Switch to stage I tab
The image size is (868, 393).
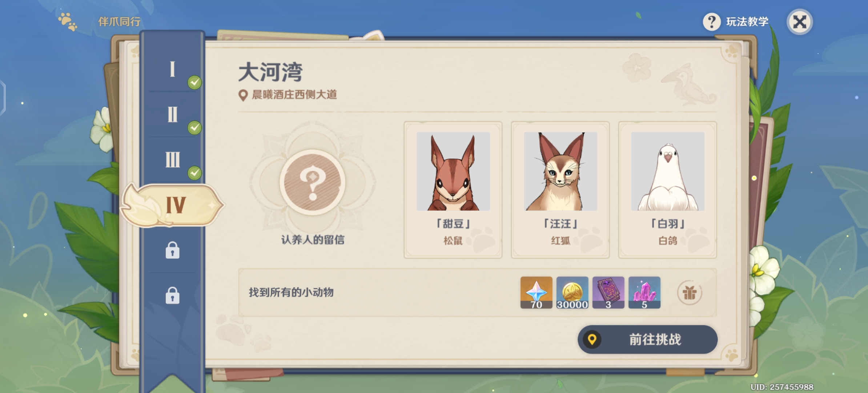click(x=172, y=69)
